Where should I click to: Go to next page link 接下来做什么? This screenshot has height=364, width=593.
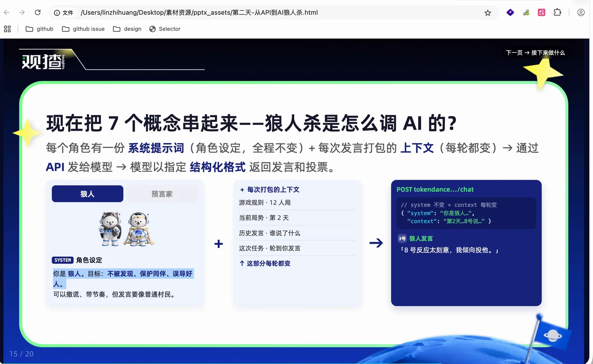pos(535,53)
